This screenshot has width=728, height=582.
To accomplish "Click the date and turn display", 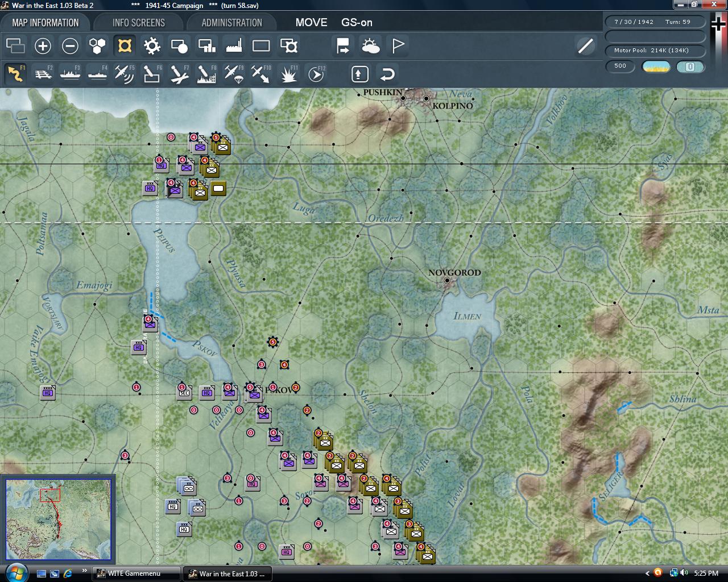I will 656,22.
